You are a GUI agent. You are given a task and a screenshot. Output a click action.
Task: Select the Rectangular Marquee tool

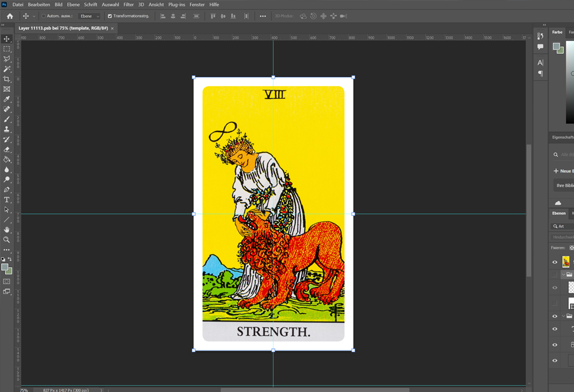[x=6, y=49]
